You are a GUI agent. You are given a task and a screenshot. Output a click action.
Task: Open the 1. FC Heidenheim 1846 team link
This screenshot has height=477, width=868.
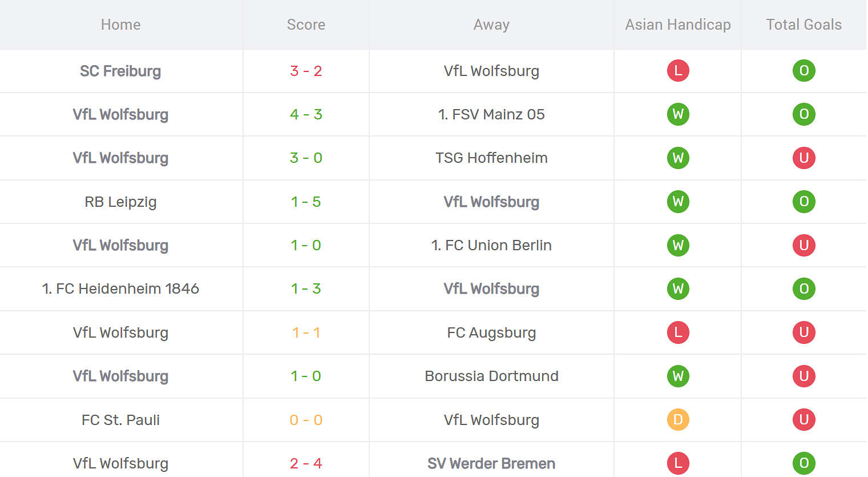coord(120,288)
